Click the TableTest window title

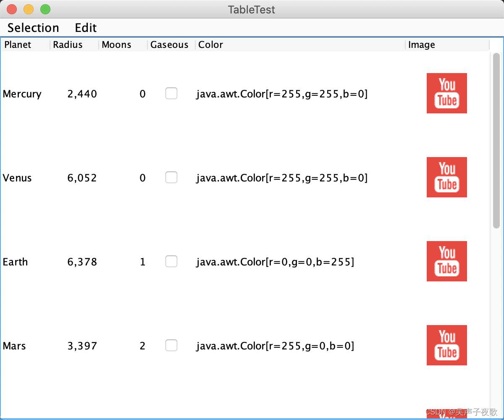pyautogui.click(x=252, y=9)
